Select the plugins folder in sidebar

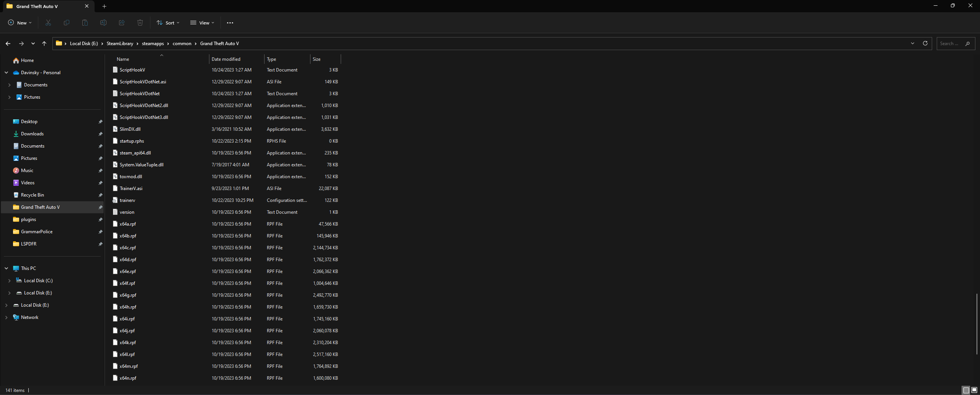point(28,219)
